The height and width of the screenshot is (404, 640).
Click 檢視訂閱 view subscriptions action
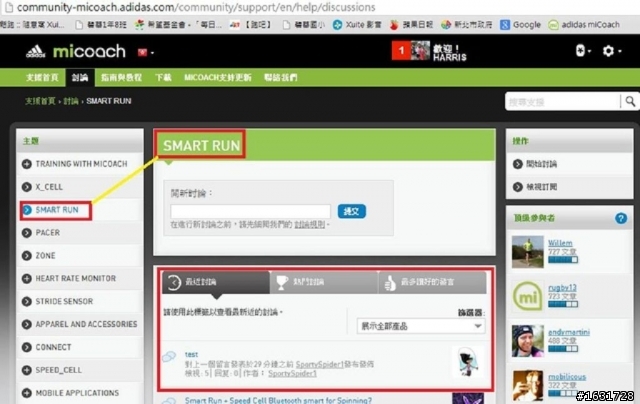pos(541,187)
